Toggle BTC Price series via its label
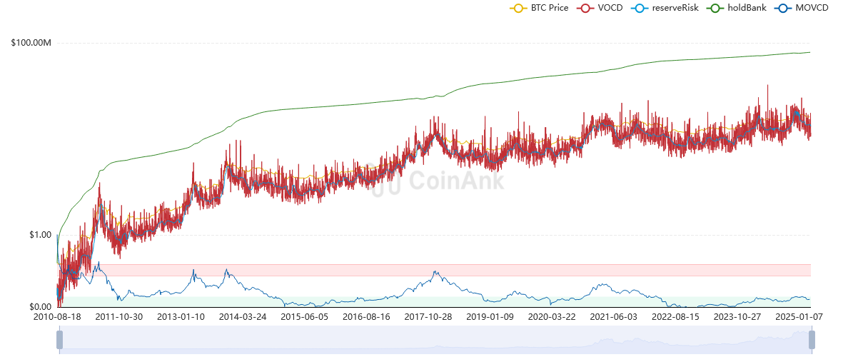The height and width of the screenshot is (357, 868). [550, 8]
